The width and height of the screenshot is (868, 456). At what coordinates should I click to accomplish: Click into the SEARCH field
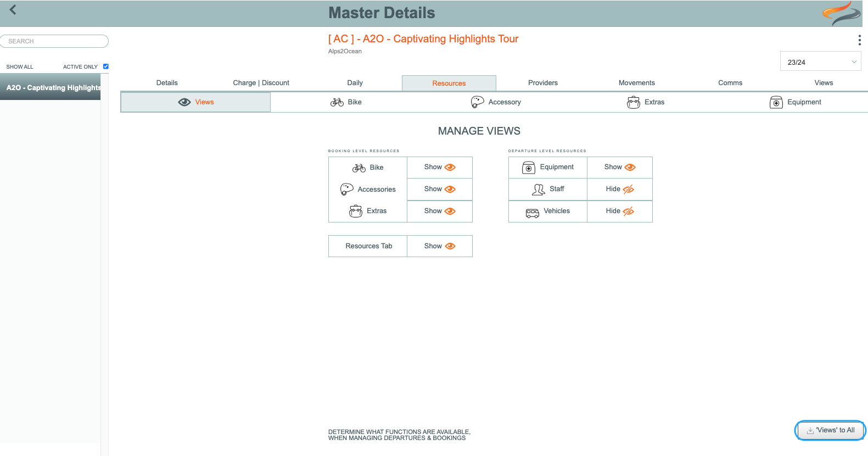click(x=54, y=41)
